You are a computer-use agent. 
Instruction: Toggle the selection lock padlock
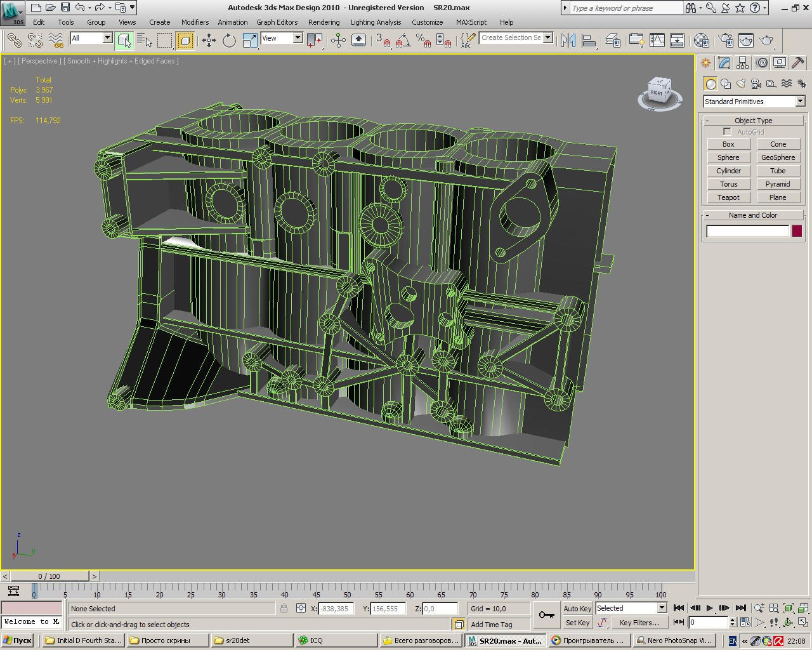[284, 608]
